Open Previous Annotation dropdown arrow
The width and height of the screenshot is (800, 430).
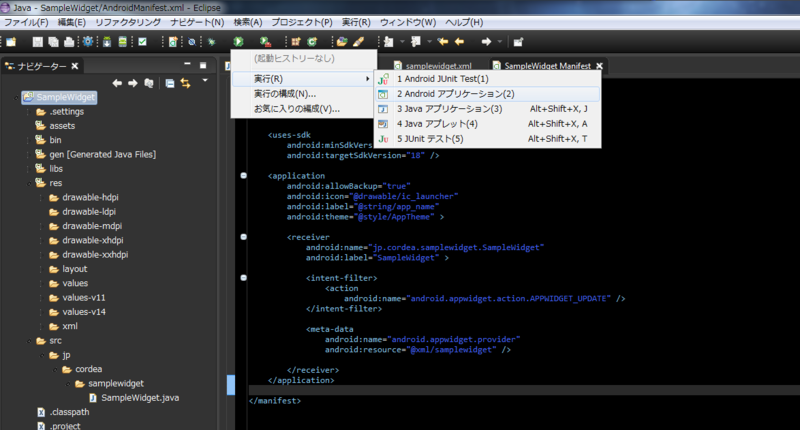pos(429,42)
